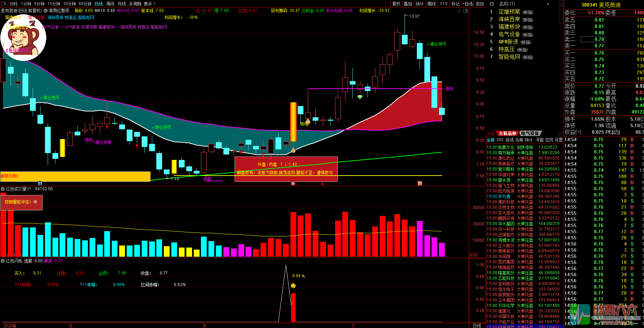Click the +自选 button
Viewport: 644px width, 328px height.
coord(468,4)
